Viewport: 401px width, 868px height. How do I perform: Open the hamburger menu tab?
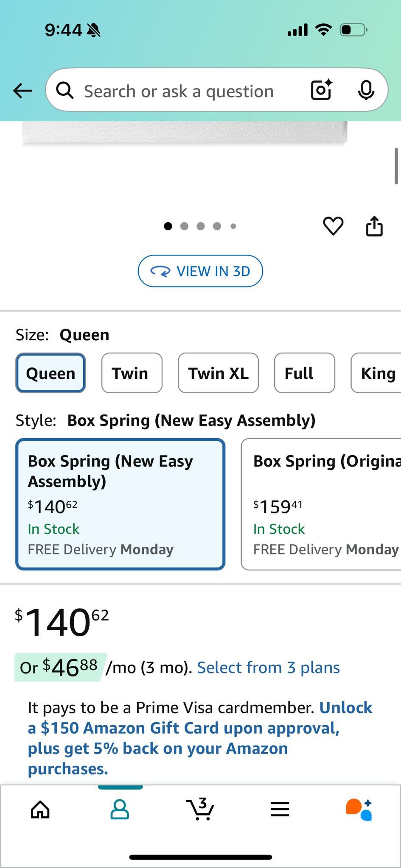pos(280,810)
